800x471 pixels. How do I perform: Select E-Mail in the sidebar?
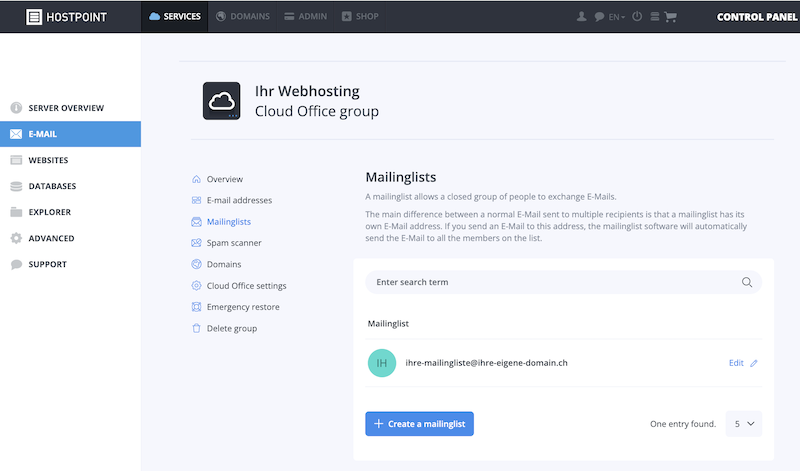(x=70, y=134)
